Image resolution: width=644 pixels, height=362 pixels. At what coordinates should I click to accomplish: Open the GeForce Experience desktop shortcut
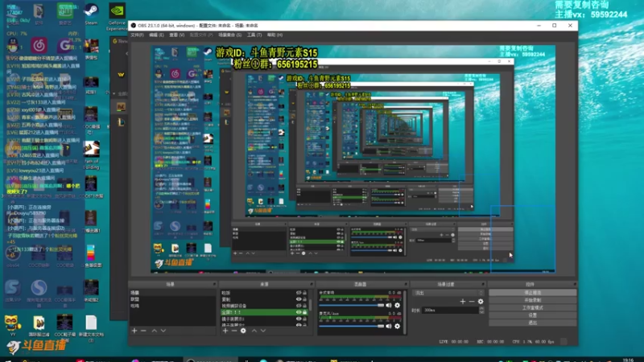point(117,16)
